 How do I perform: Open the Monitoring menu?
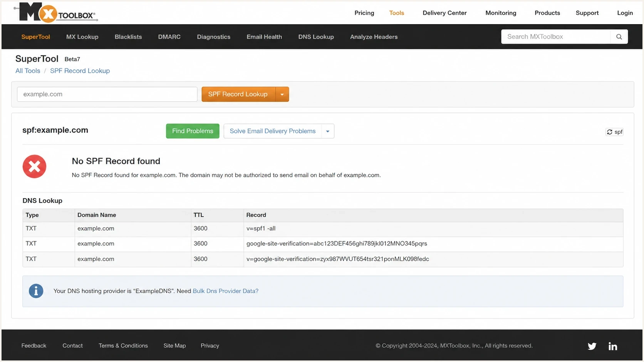pos(501,13)
